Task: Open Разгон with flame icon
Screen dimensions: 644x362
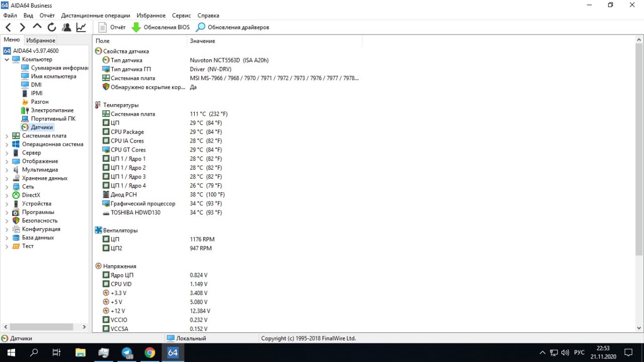Action: click(35, 102)
